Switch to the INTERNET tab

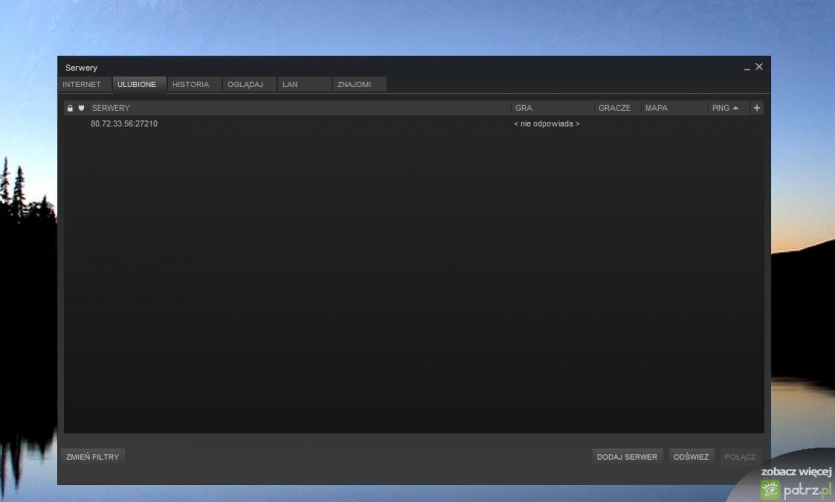point(82,85)
